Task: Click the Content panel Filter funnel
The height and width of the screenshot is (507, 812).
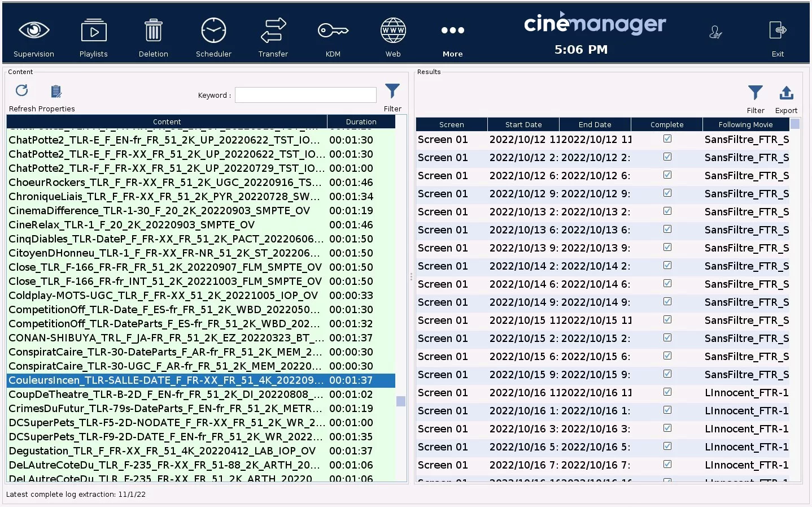Action: pos(392,91)
